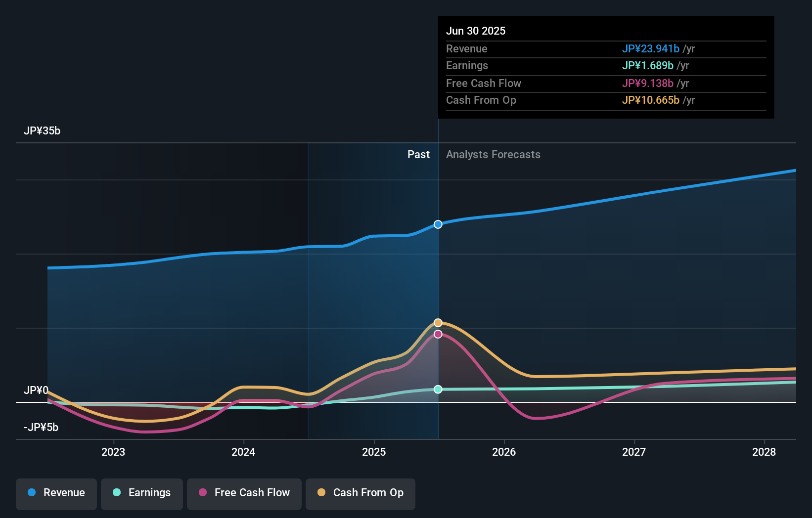Screen dimensions: 812x518
Task: Select the pink Free Cash Flow data point
Action: click(x=438, y=334)
